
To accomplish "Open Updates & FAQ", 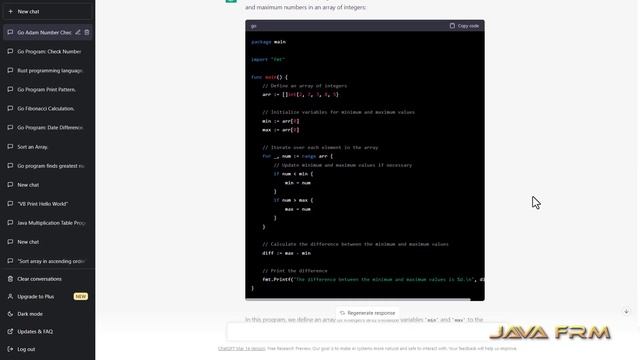I will pos(47,331).
